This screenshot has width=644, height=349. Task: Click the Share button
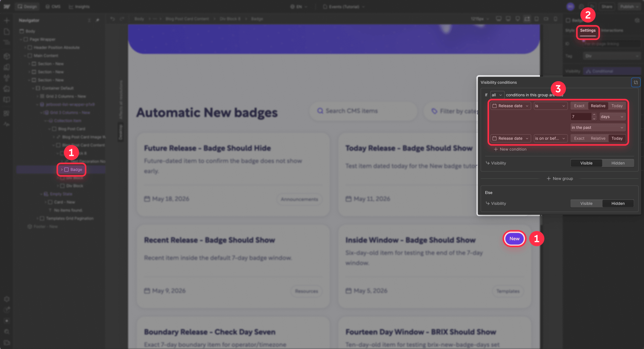(607, 7)
